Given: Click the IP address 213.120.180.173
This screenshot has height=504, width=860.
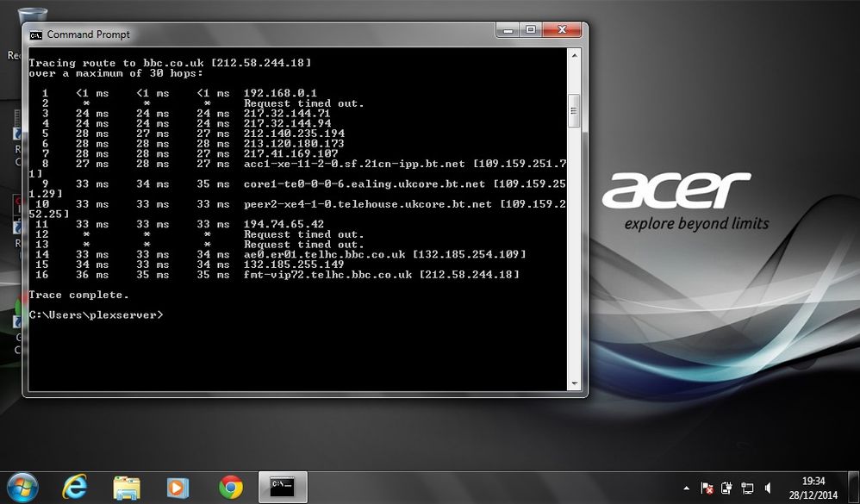Looking at the screenshot, I should 294,144.
